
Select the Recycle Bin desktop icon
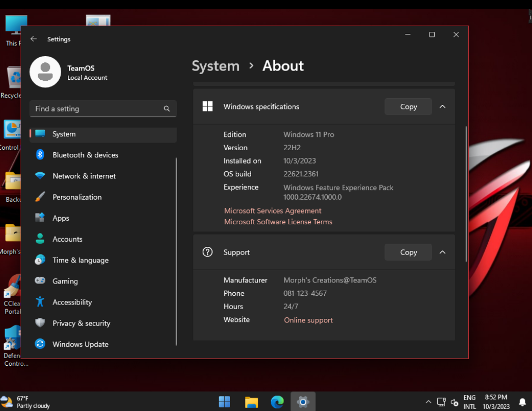coord(11,82)
